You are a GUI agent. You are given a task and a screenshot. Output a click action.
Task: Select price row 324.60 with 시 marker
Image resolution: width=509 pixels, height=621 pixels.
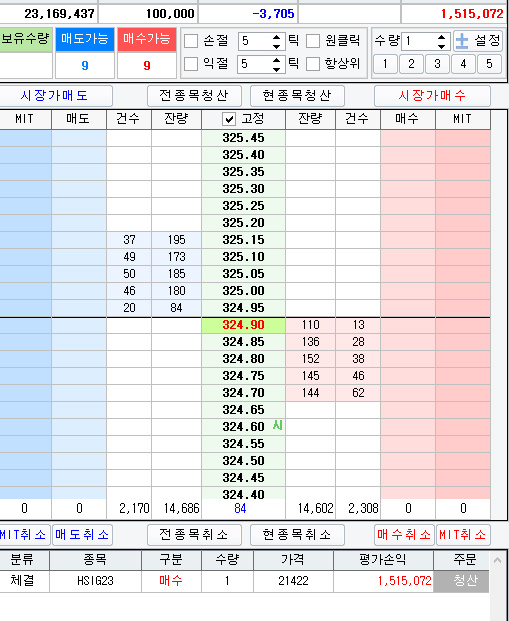pos(243,427)
